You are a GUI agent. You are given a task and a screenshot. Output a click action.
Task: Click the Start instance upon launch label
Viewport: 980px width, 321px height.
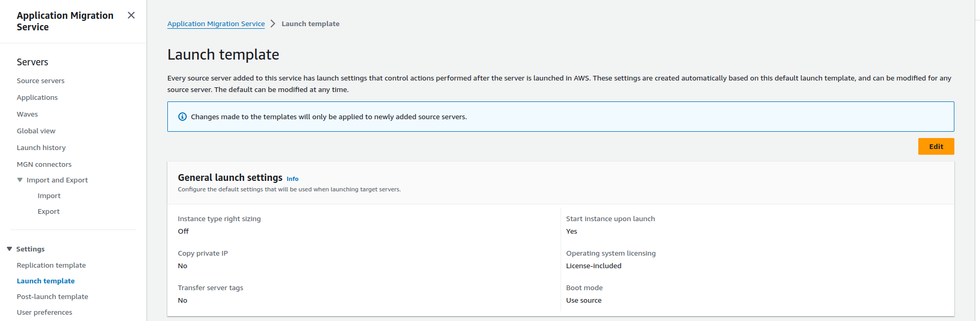610,219
